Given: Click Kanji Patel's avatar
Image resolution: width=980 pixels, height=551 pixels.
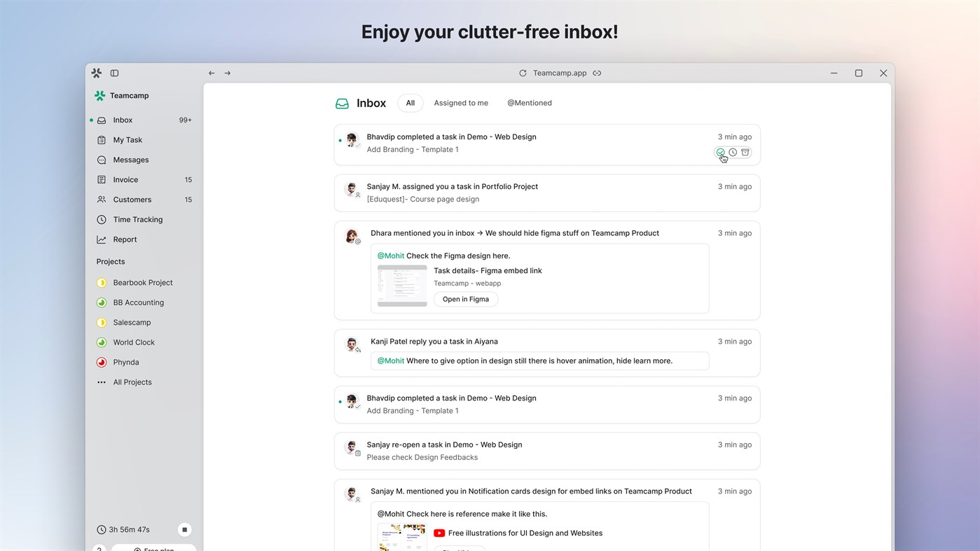Looking at the screenshot, I should coord(352,344).
